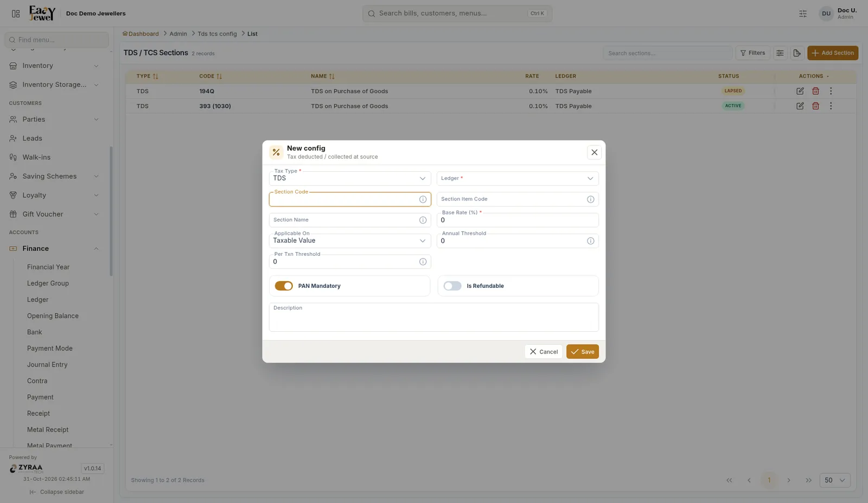Delete the 393 (1030) row
This screenshot has width=868, height=503.
(x=815, y=106)
